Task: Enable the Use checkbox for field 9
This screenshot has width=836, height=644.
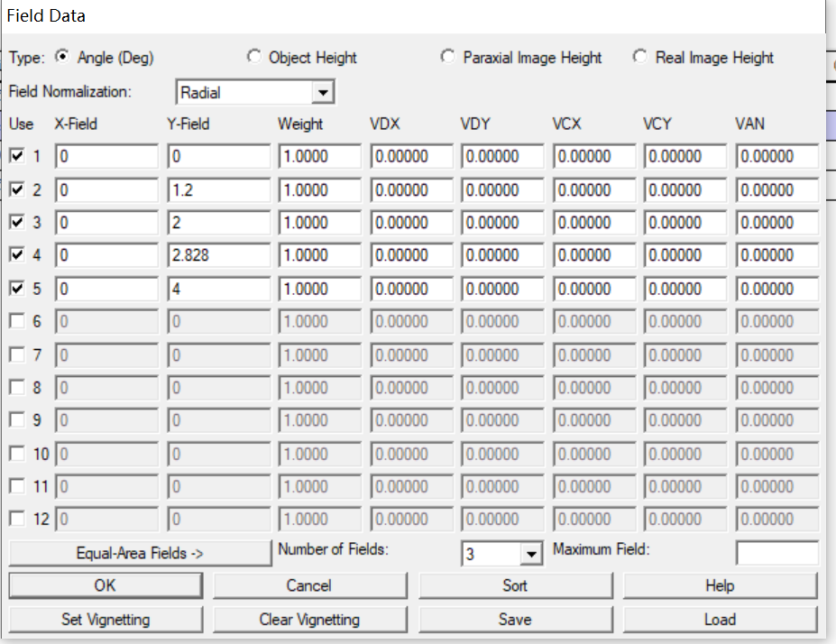Action: click(x=17, y=420)
